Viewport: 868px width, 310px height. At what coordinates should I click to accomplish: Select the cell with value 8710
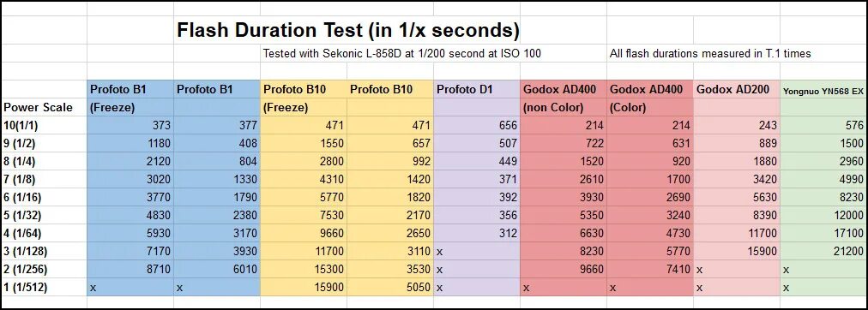coord(130,269)
